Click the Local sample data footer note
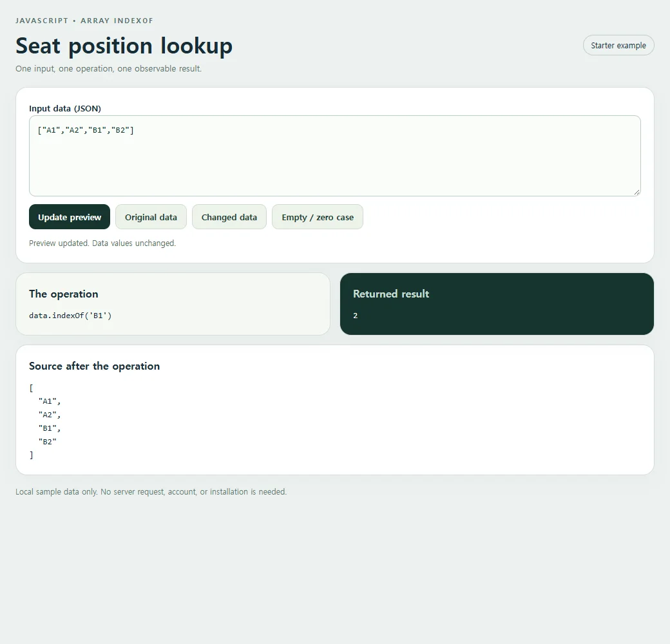The image size is (670, 644). [151, 491]
